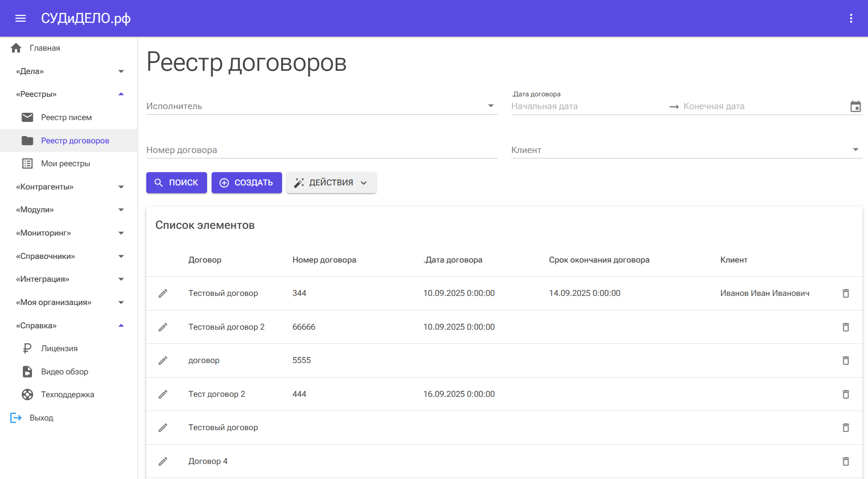Delete the contract numbered 5555
868x479 pixels.
(x=846, y=360)
